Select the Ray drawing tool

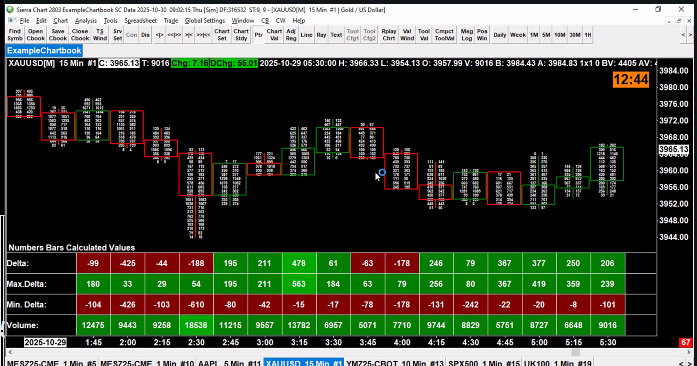pyautogui.click(x=321, y=35)
